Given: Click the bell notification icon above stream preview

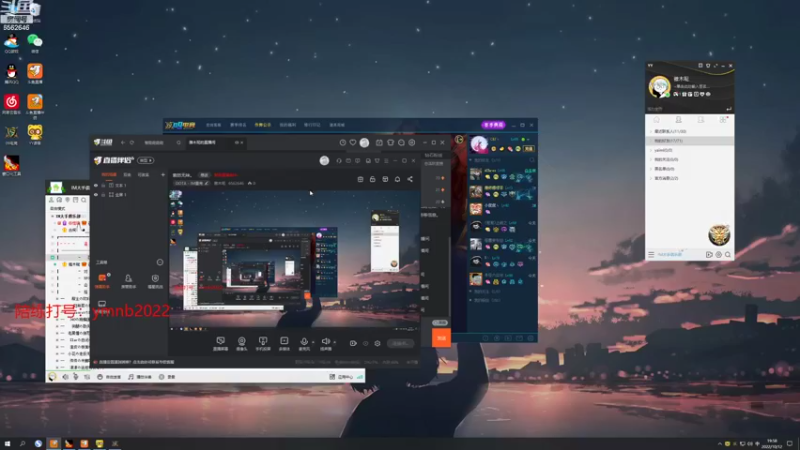Looking at the screenshot, I should pos(397,179).
